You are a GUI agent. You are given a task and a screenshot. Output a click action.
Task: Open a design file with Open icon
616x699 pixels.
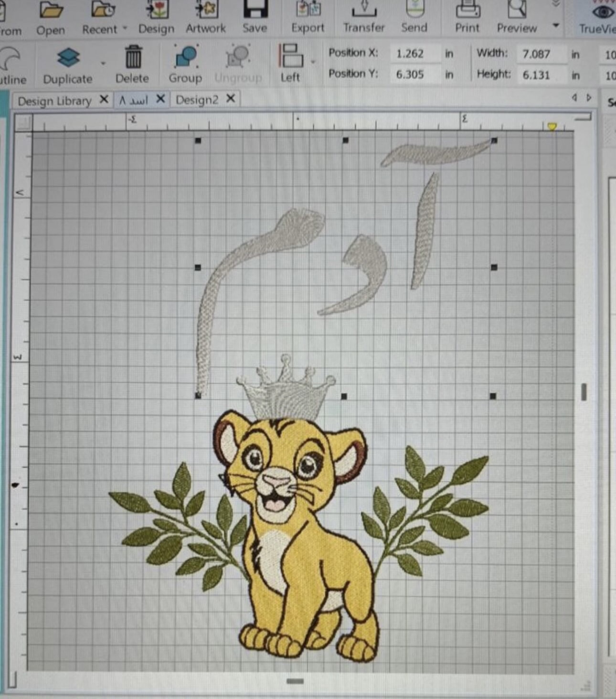pos(51,10)
